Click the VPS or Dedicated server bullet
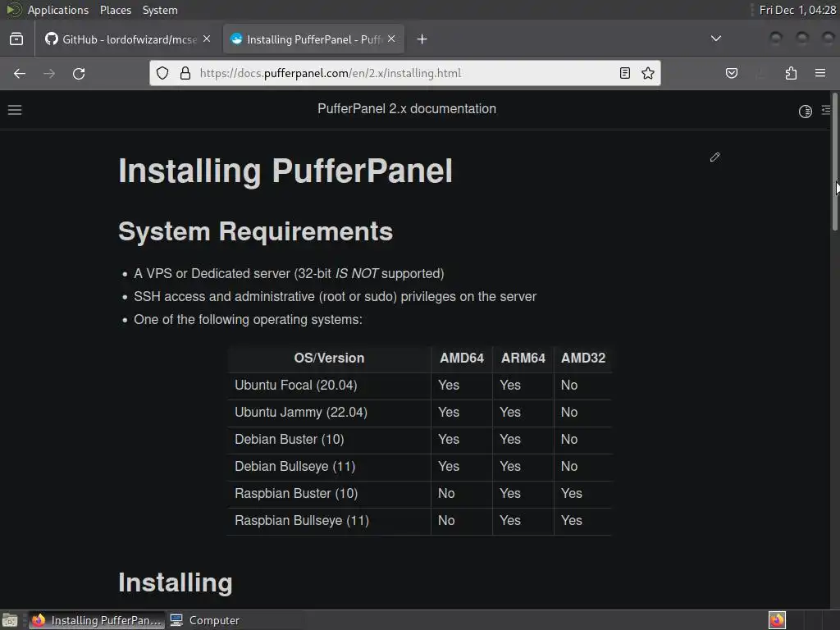The width and height of the screenshot is (840, 630). (x=289, y=274)
